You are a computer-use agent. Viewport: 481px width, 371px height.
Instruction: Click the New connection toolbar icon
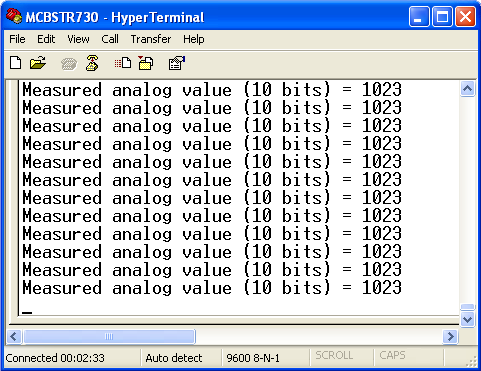[x=15, y=63]
